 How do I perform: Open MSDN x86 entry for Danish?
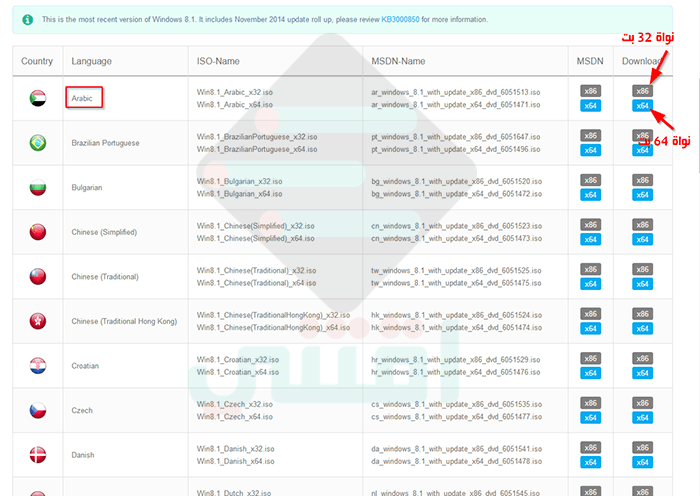click(591, 448)
